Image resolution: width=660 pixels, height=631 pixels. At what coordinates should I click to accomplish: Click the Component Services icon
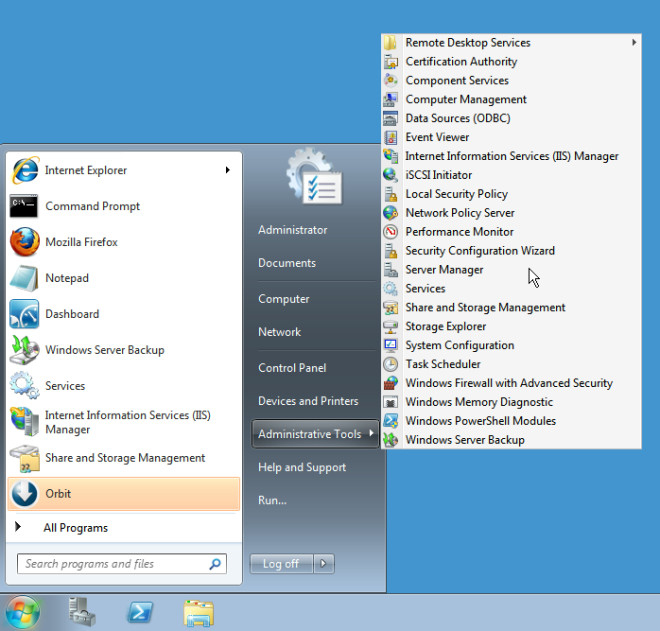point(391,80)
